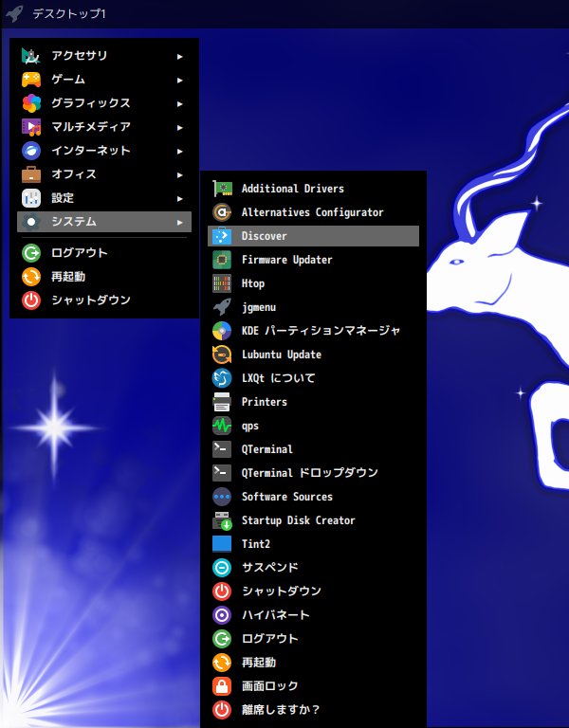569x728 pixels.
Task: Click the グラフィックス colorful flower icon
Action: click(x=31, y=103)
